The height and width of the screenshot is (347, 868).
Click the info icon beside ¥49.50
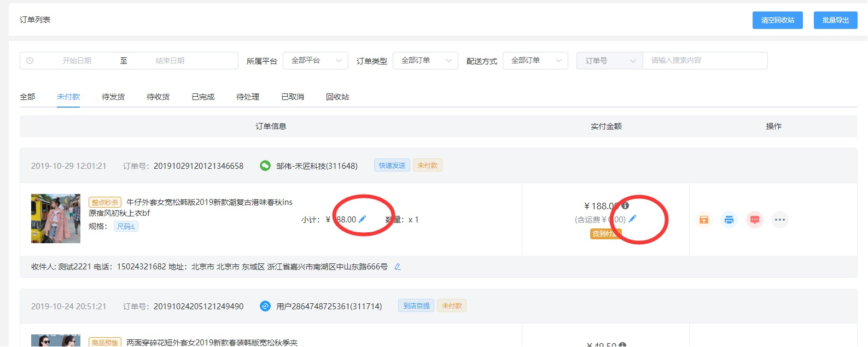pos(622,345)
